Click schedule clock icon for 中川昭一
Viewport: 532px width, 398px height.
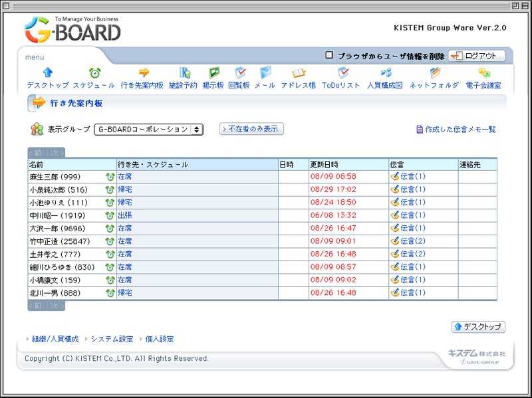(x=110, y=216)
